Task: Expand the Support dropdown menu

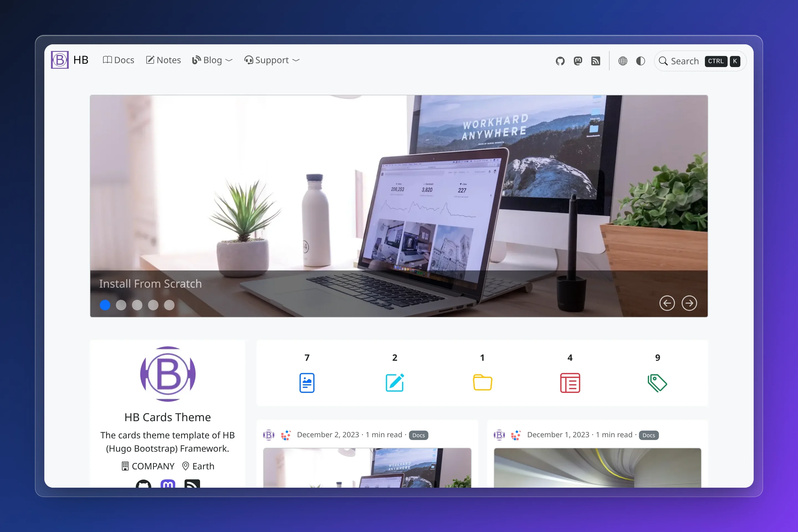Action: pyautogui.click(x=272, y=60)
